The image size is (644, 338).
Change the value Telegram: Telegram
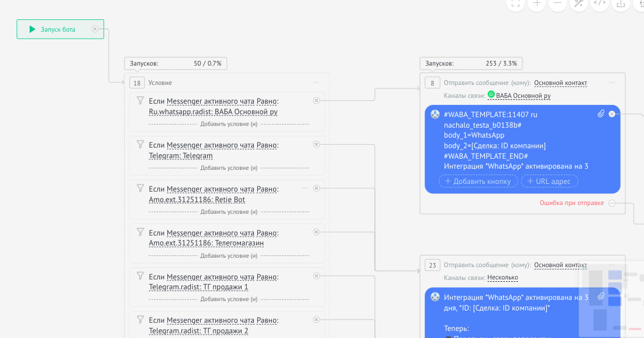[181, 156]
